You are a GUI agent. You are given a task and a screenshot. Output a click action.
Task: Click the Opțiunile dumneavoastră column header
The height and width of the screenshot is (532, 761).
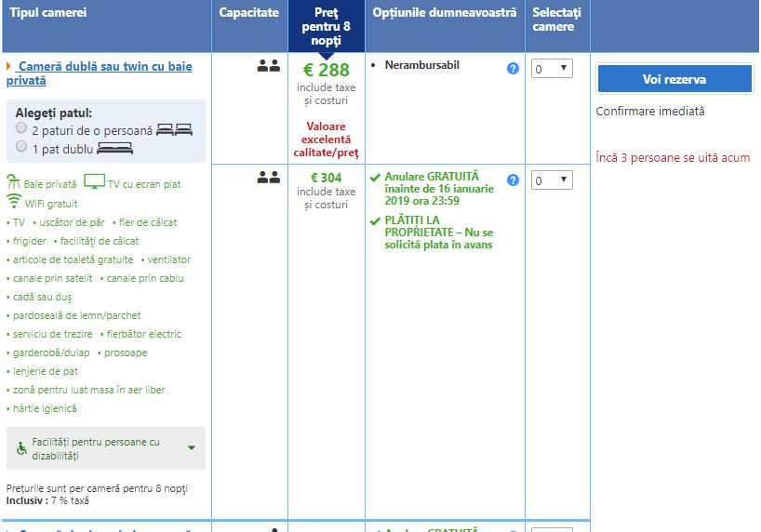[x=444, y=13]
